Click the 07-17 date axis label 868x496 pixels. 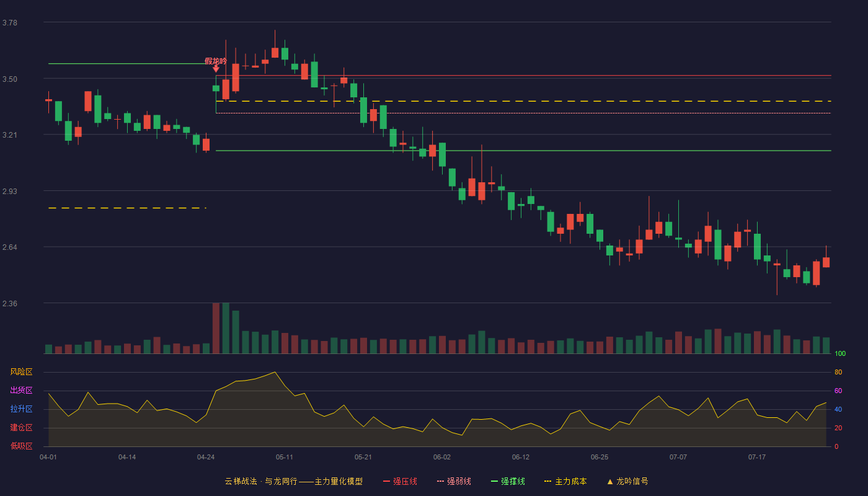pos(757,457)
